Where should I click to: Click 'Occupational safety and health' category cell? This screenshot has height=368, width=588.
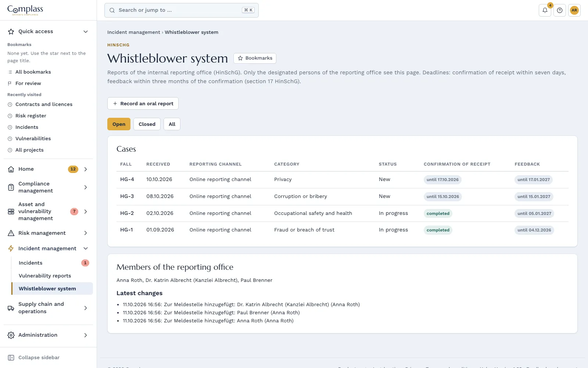(x=313, y=213)
